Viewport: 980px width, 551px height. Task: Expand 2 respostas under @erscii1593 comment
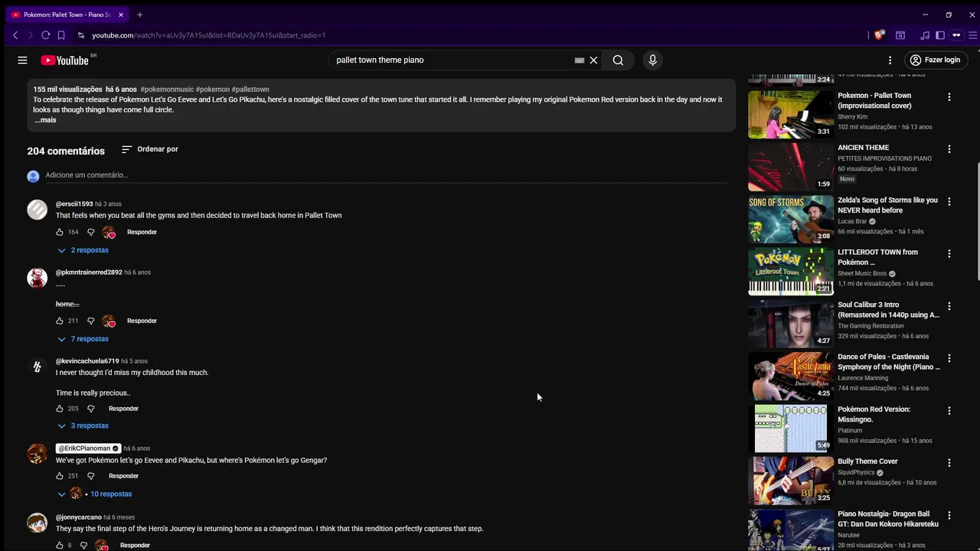83,250
